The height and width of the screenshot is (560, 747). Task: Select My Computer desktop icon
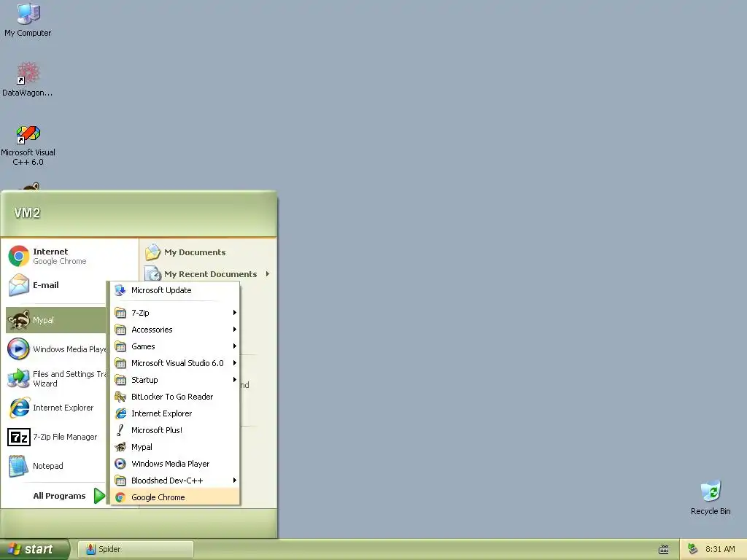28,20
